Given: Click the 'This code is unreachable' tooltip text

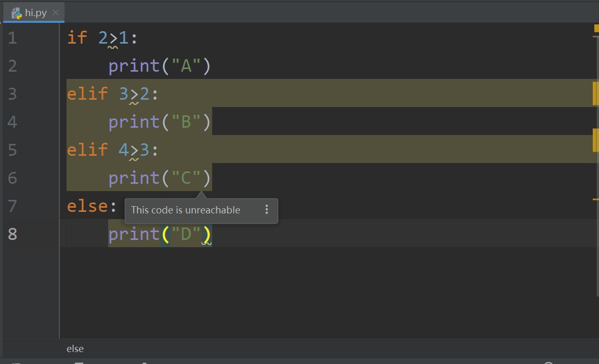Looking at the screenshot, I should pos(186,210).
